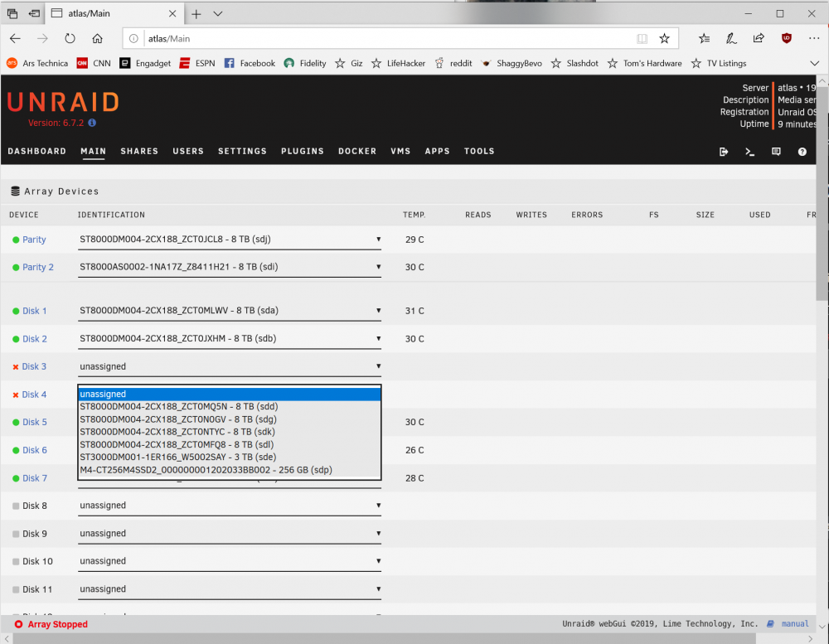Open the Users tab
829x644 pixels.
coord(188,151)
